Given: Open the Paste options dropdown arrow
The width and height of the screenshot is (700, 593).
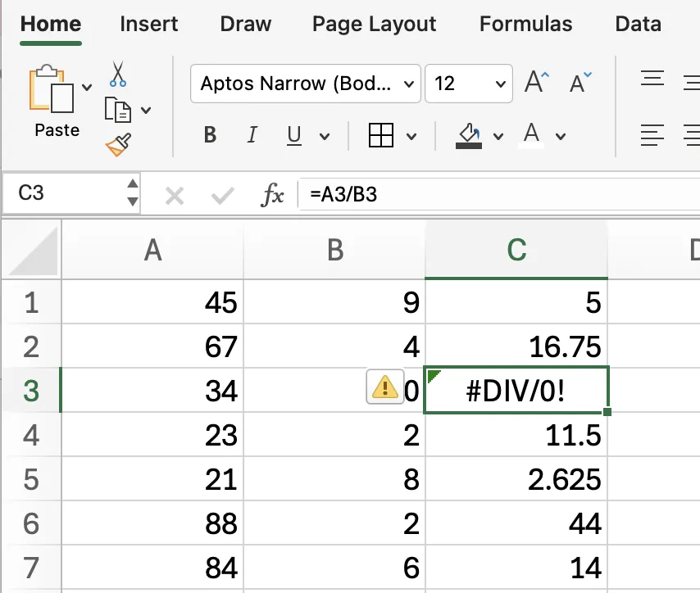Looking at the screenshot, I should point(87,87).
